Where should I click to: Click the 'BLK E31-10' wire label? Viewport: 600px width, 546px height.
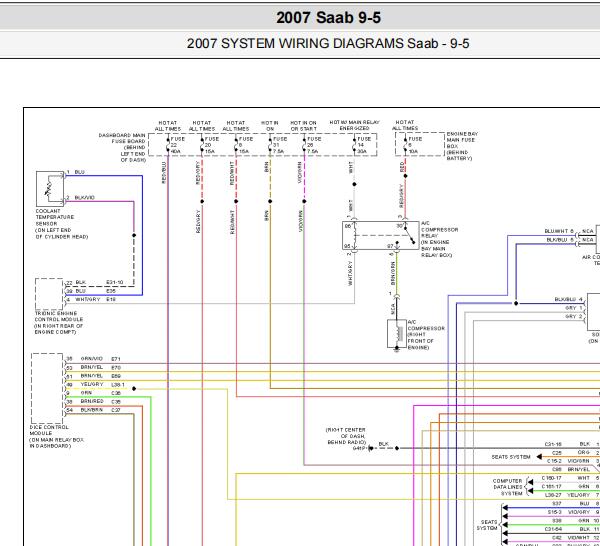click(x=99, y=282)
